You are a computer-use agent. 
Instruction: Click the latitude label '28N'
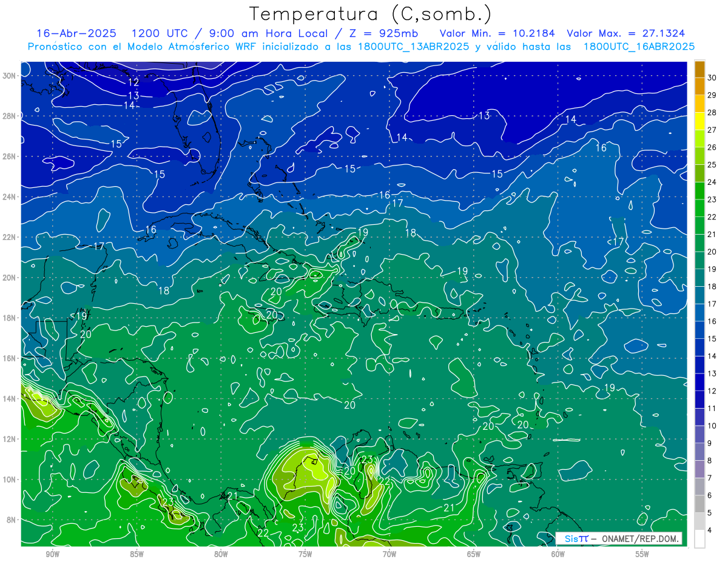click(x=10, y=116)
